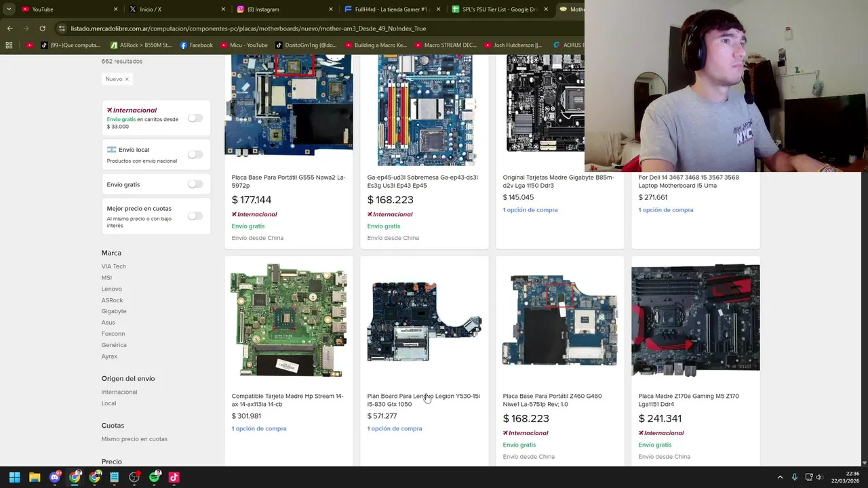868x488 pixels.
Task: Remove the Nuevo filter with its X
Action: [127, 79]
